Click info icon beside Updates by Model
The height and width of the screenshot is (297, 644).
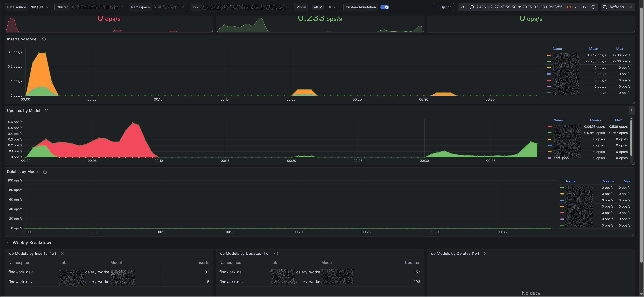click(x=46, y=111)
